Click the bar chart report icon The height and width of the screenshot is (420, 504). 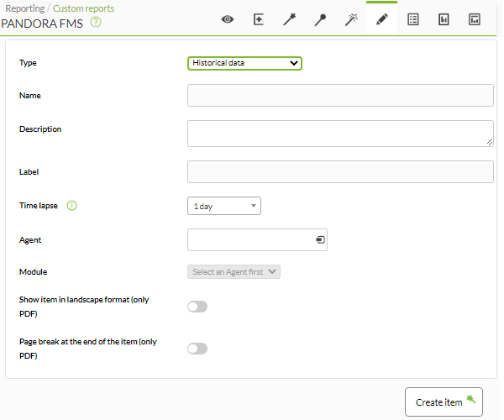coord(444,19)
